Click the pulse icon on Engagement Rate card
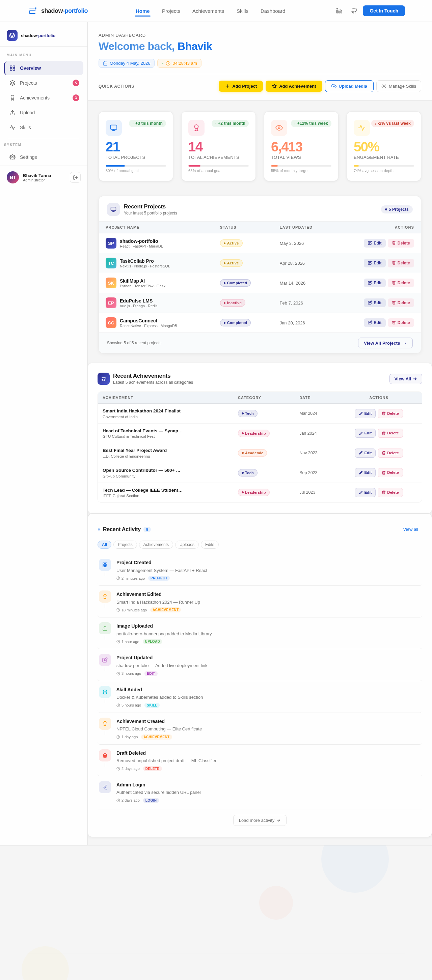Viewport: 432px width, 980px height. (361, 128)
